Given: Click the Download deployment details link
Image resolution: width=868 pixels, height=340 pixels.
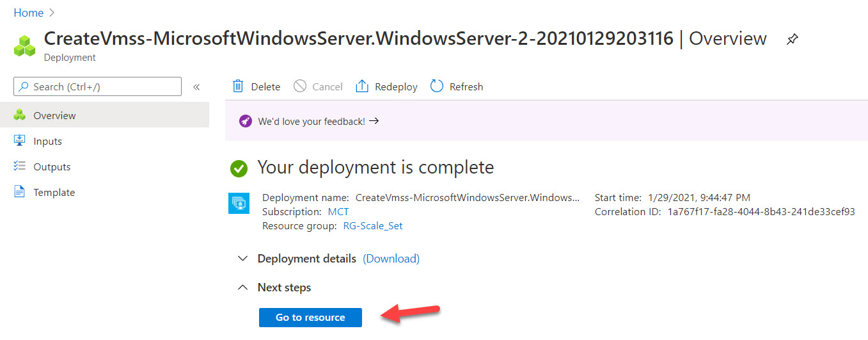Looking at the screenshot, I should tap(391, 259).
